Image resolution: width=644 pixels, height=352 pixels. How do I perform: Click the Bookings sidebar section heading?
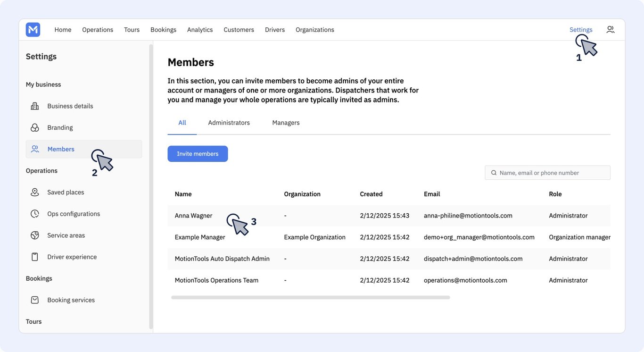pos(39,278)
